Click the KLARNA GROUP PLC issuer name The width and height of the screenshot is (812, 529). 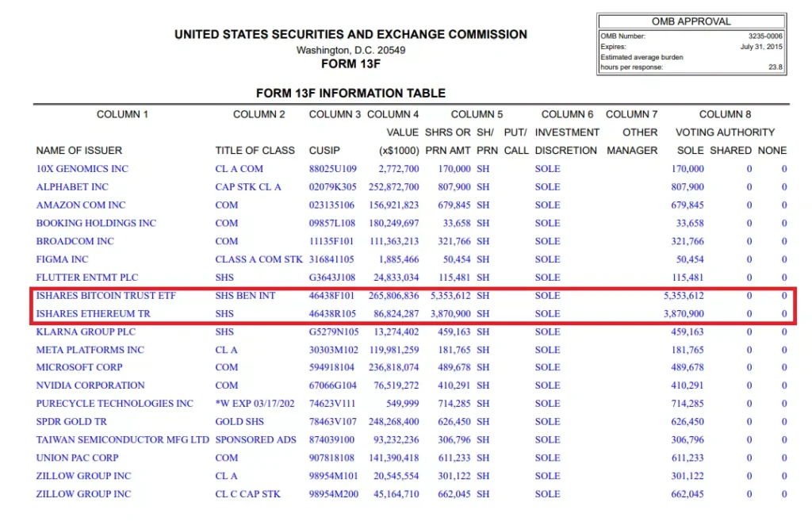pos(86,332)
